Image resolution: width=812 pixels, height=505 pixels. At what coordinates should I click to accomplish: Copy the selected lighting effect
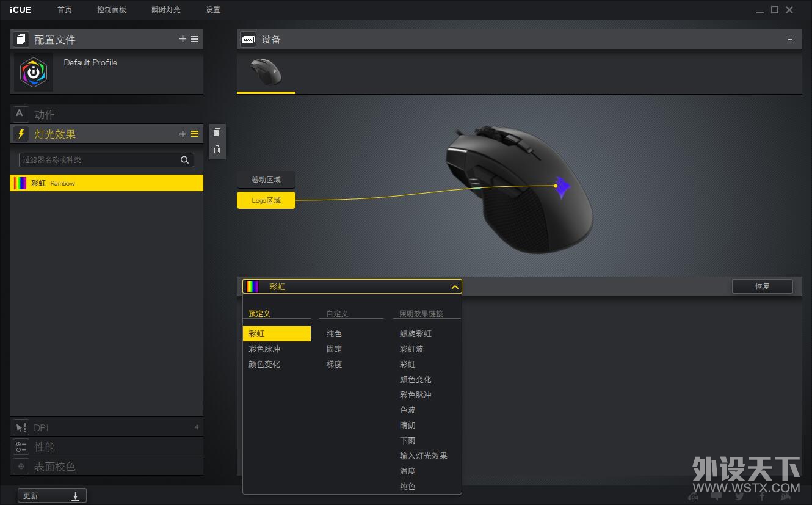(x=217, y=133)
